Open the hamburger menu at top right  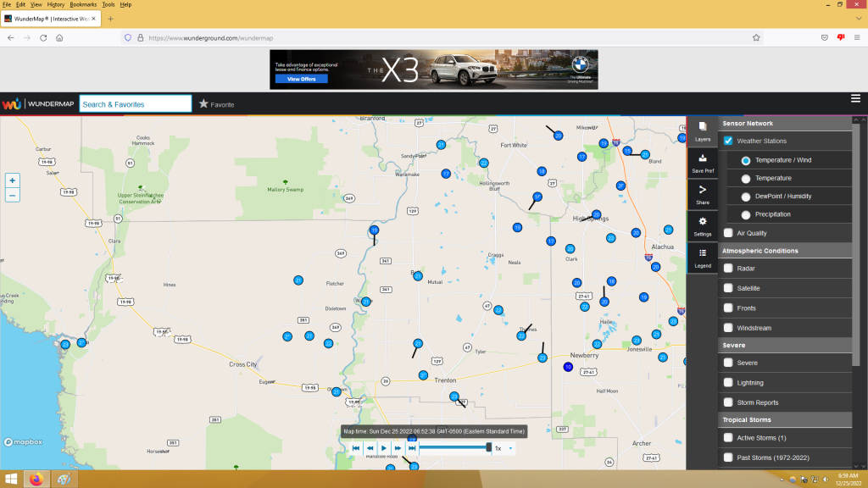855,99
